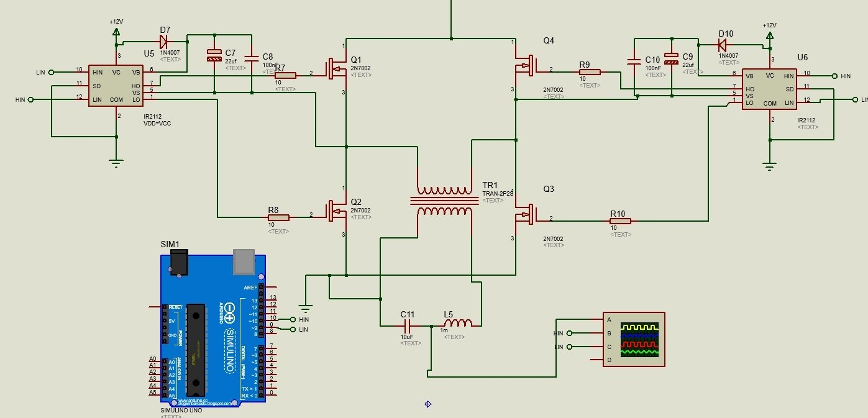The width and height of the screenshot is (868, 418).
Task: Click the 'SIMULINO UNO' label text
Action: click(x=180, y=411)
